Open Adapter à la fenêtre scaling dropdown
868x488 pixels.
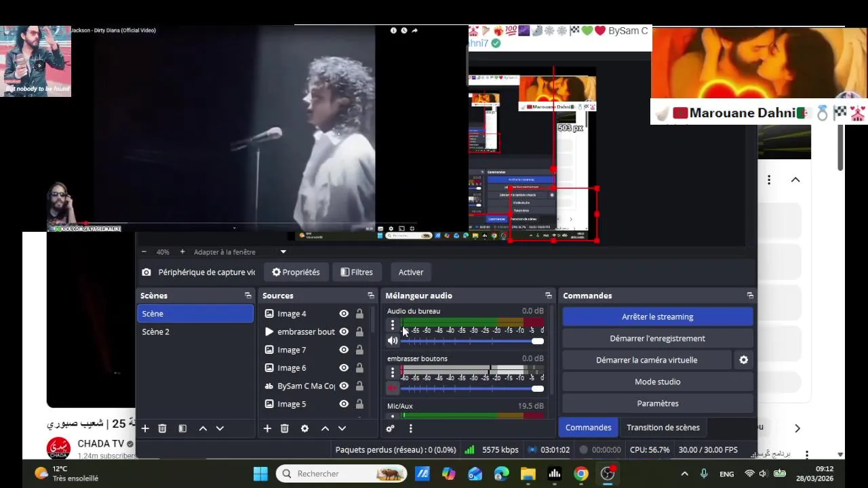(x=240, y=251)
